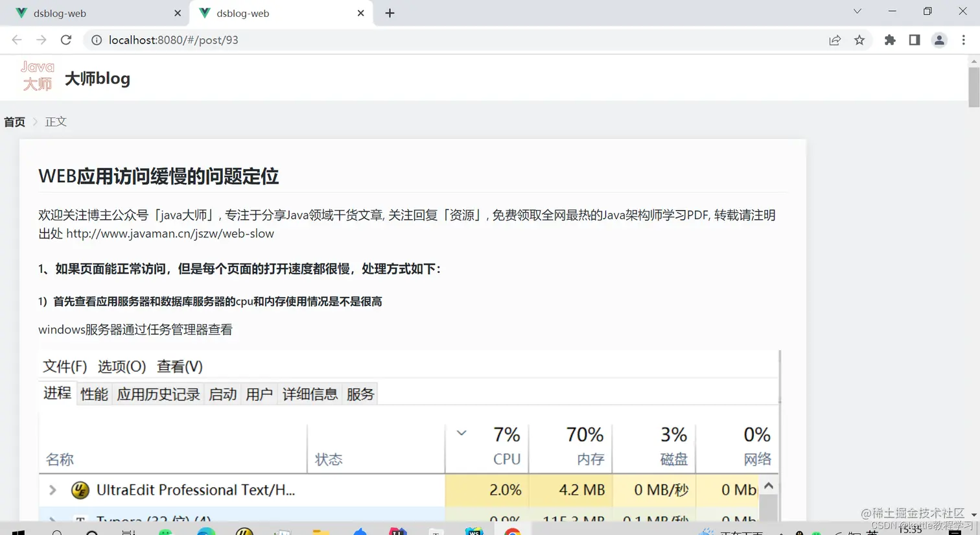The height and width of the screenshot is (535, 980).
Task: Open the 文件(F) menu
Action: 65,366
